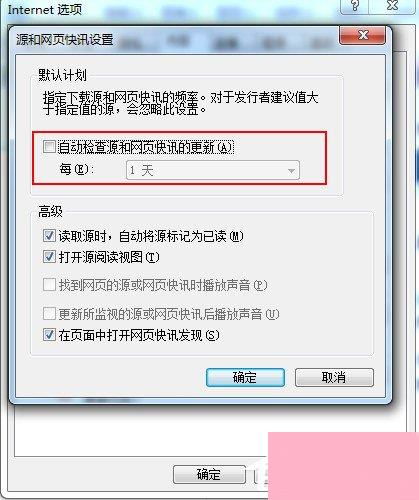
Task: Open the 每 1 天 frequency dropdown
Action: click(213, 170)
